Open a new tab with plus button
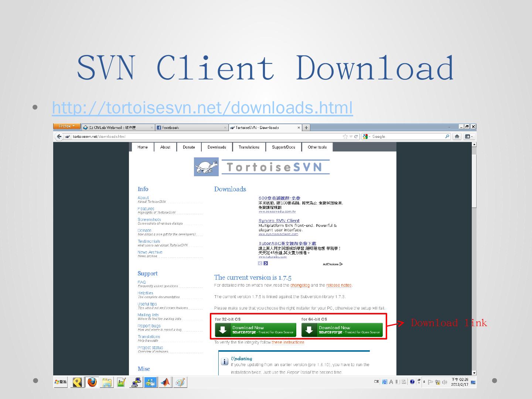 306,127
